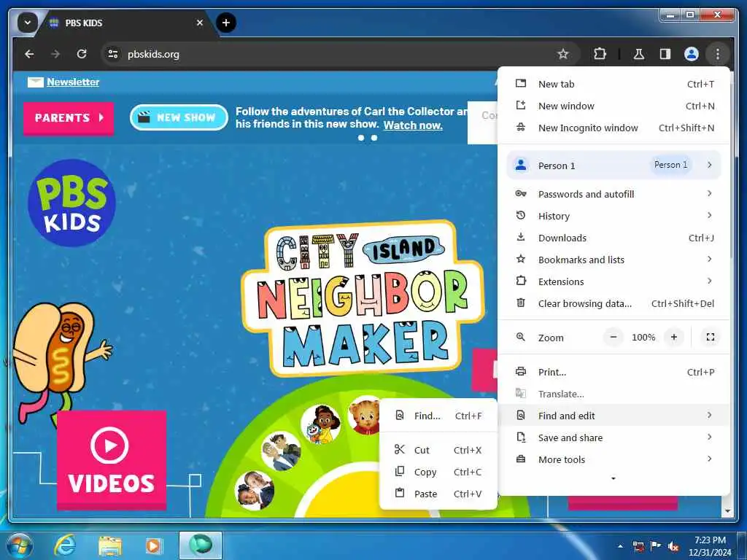Open the Newsletter link
The width and height of the screenshot is (747, 560).
73,82
